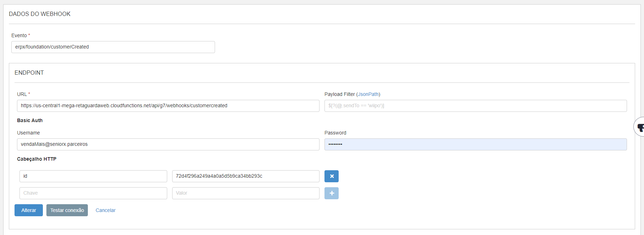Image resolution: width=644 pixels, height=235 pixels.
Task: Focus the Evento input field
Action: point(113,47)
